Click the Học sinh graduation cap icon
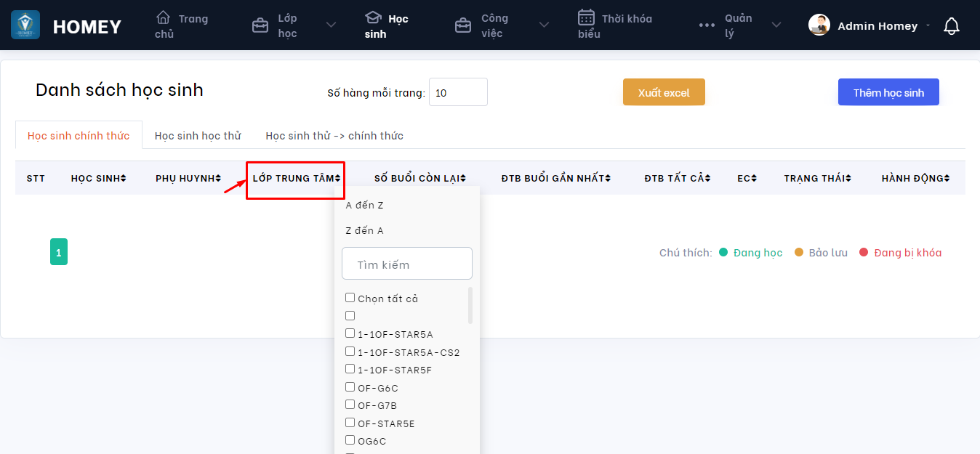 point(373,17)
